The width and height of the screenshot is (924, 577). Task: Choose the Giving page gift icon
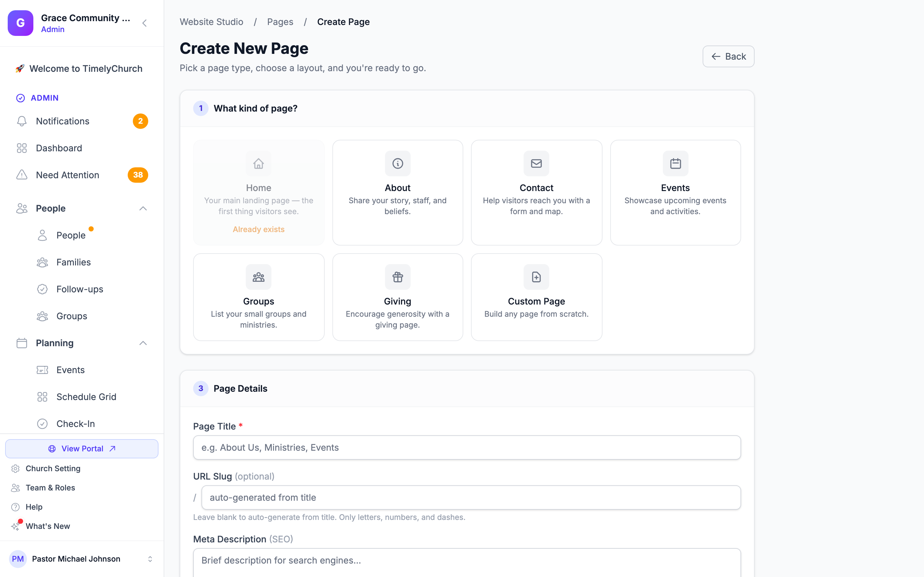398,277
